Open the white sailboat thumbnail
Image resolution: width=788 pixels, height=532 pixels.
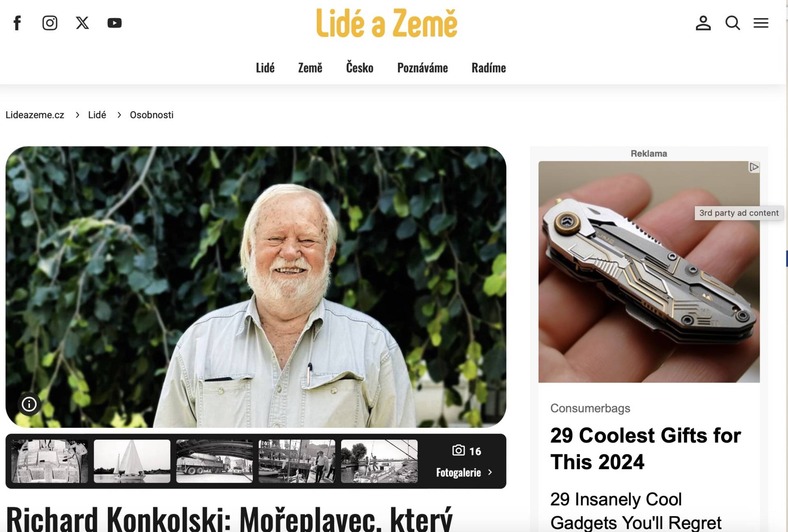(x=132, y=461)
